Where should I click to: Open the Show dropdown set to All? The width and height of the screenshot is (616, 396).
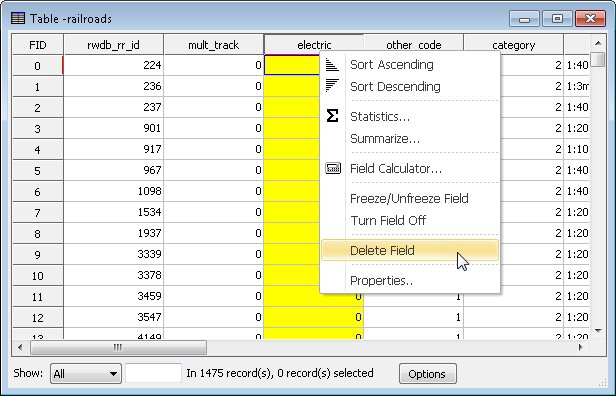pyautogui.click(x=85, y=373)
